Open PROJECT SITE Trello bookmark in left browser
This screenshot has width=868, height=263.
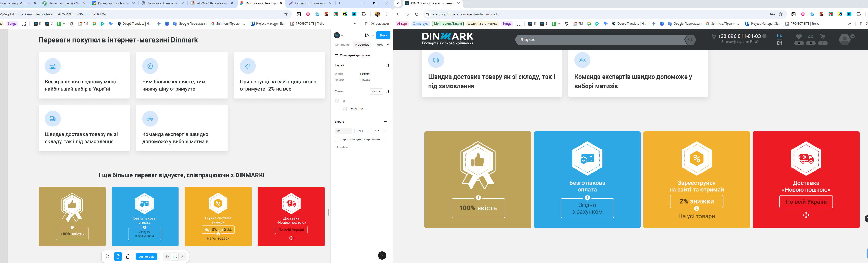coord(307,24)
